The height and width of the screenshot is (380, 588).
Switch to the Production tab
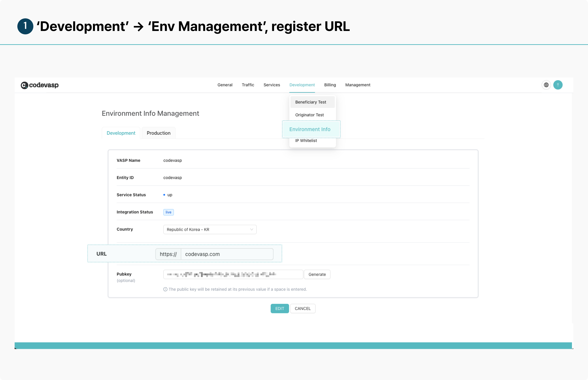(158, 133)
